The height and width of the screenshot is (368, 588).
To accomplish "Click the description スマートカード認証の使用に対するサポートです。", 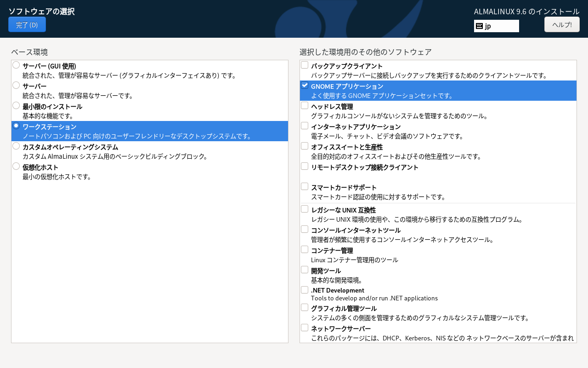I will [379, 197].
